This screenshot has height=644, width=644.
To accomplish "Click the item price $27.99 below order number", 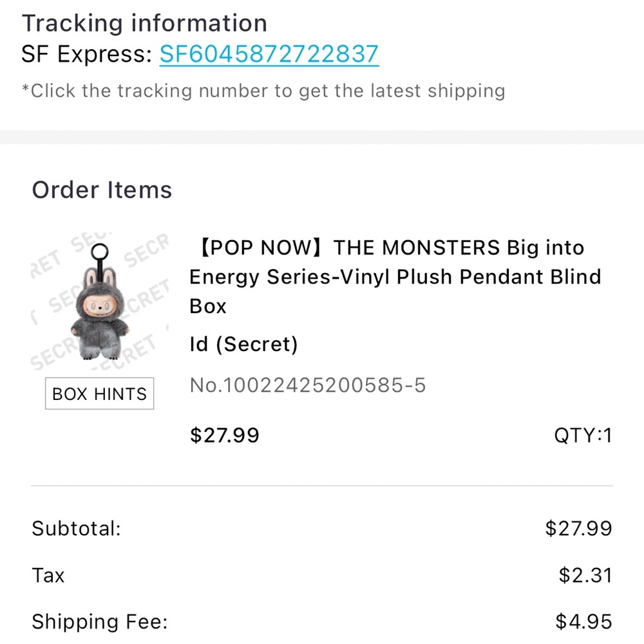I will click(x=225, y=435).
